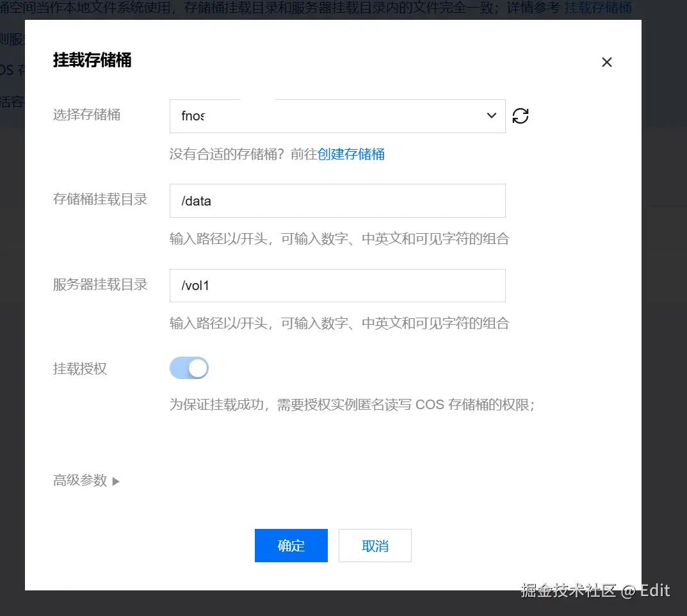Click the 创建存储桶 link
This screenshot has width=687, height=616.
(x=351, y=154)
